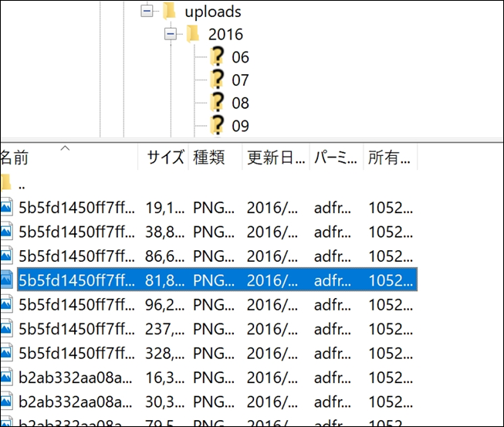
Task: Click image icon of the 30,3... file
Action: pos(6,401)
